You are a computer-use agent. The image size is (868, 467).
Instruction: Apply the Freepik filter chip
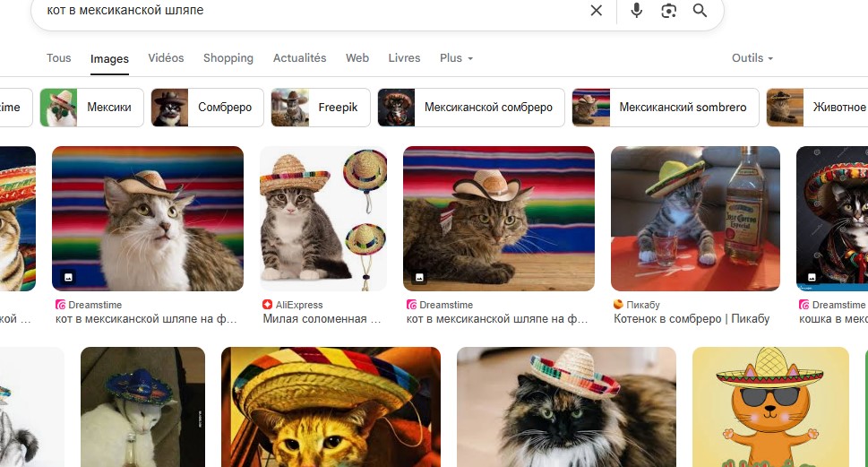point(321,108)
